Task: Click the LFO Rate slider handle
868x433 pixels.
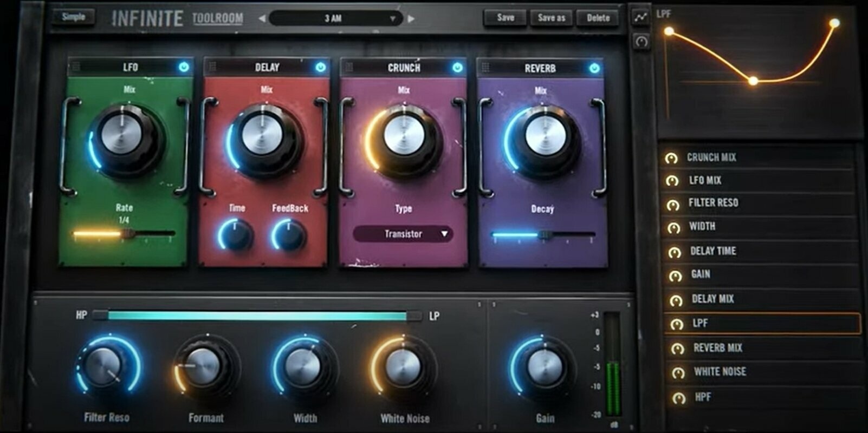Action: (x=128, y=234)
